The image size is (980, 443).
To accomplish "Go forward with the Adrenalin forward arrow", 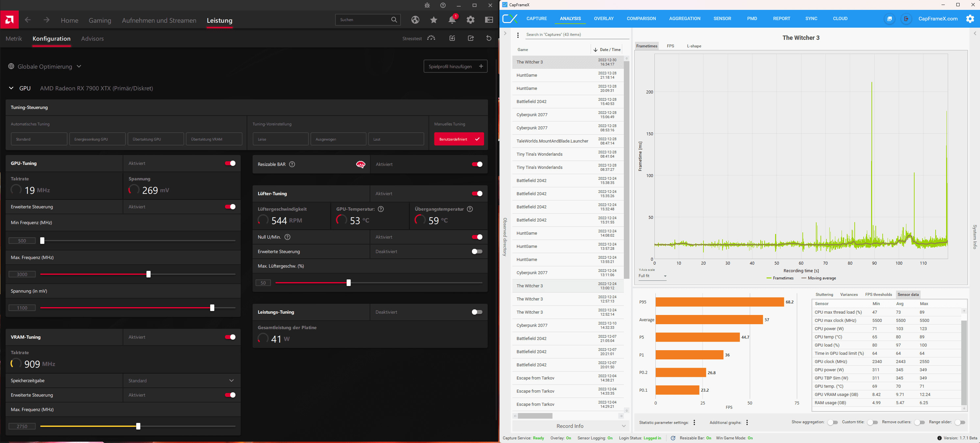I will pos(46,20).
